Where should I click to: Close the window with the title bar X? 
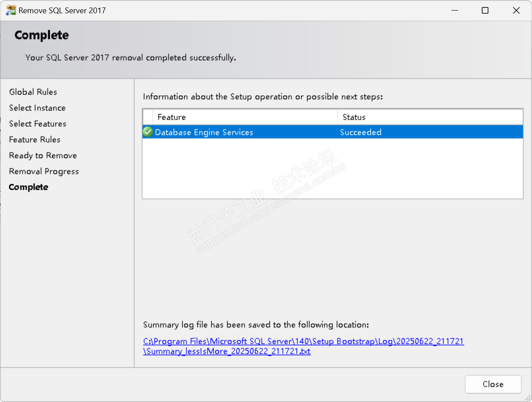click(516, 10)
